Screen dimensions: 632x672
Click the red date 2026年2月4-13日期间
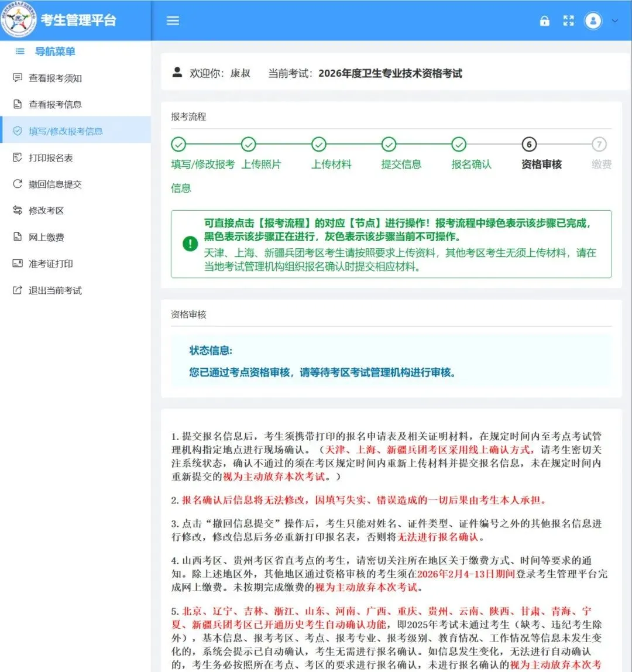pyautogui.click(x=466, y=574)
